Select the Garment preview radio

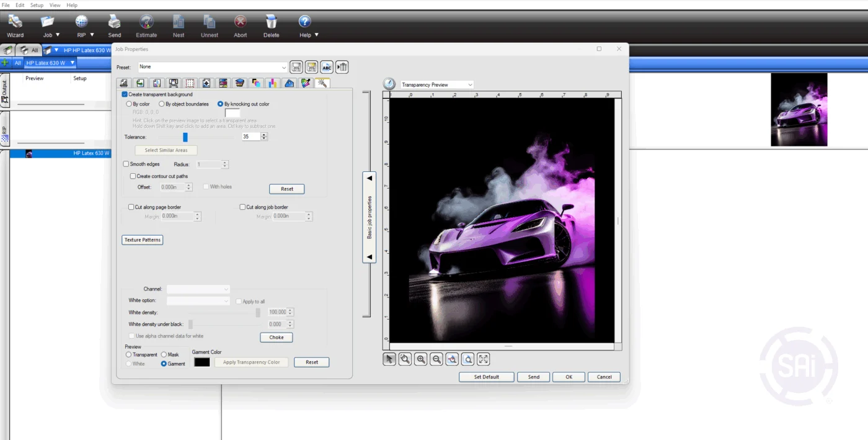164,364
